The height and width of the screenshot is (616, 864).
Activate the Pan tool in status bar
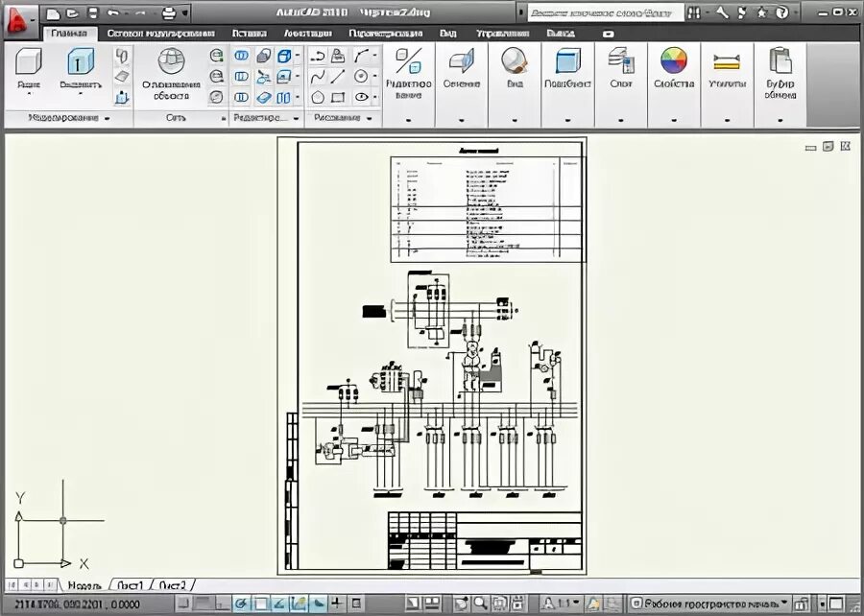pyautogui.click(x=462, y=603)
